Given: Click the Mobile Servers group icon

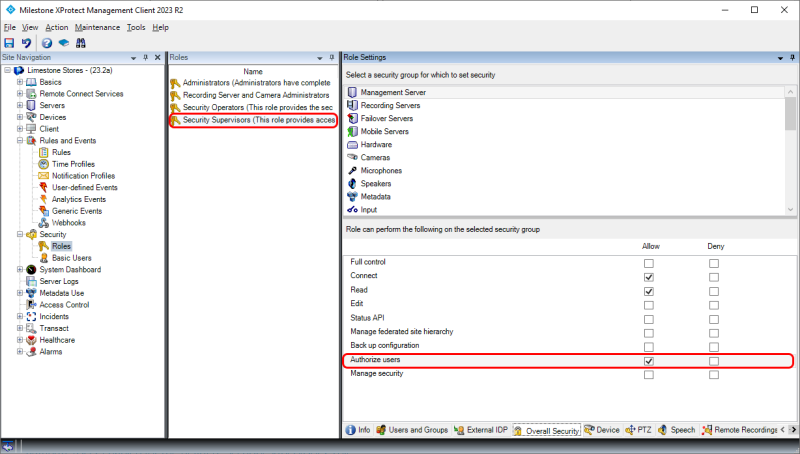Looking at the screenshot, I should click(352, 132).
